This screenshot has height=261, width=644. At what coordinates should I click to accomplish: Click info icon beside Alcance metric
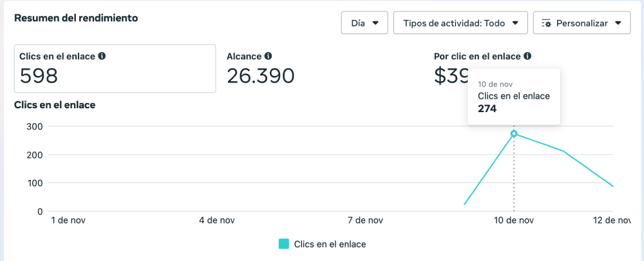coord(268,57)
